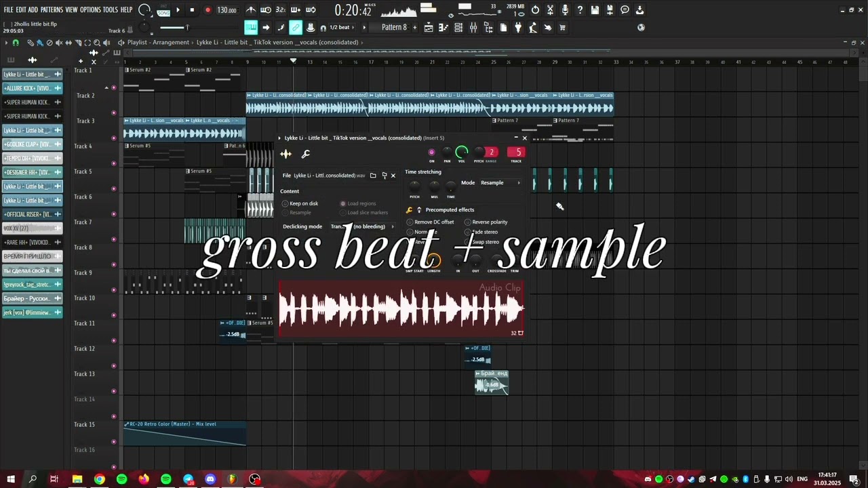Toggle Pat/Song mode switch
Viewport: 868px width, 488px height.
(x=163, y=10)
